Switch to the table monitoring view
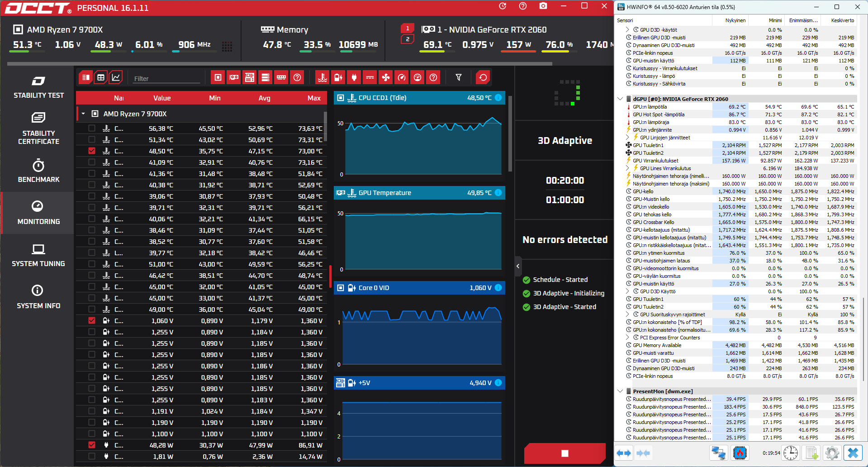Image resolution: width=868 pixels, height=467 pixels. 101,77
